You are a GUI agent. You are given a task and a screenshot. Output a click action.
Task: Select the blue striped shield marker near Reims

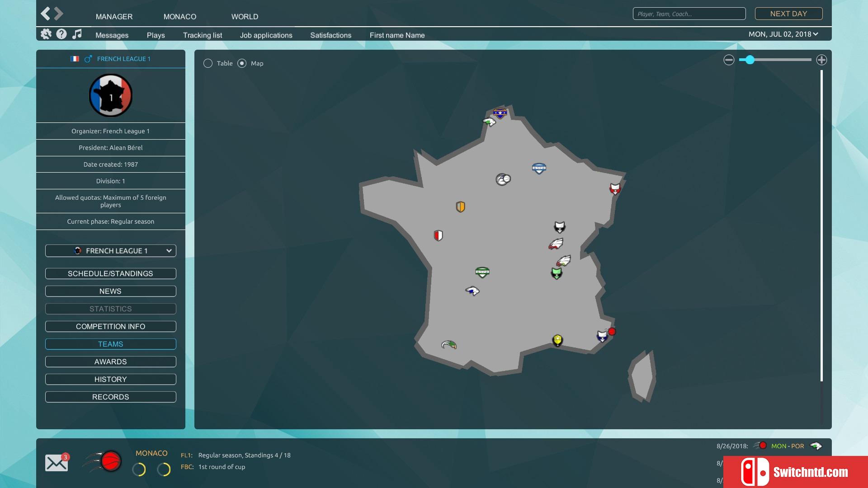coord(539,169)
